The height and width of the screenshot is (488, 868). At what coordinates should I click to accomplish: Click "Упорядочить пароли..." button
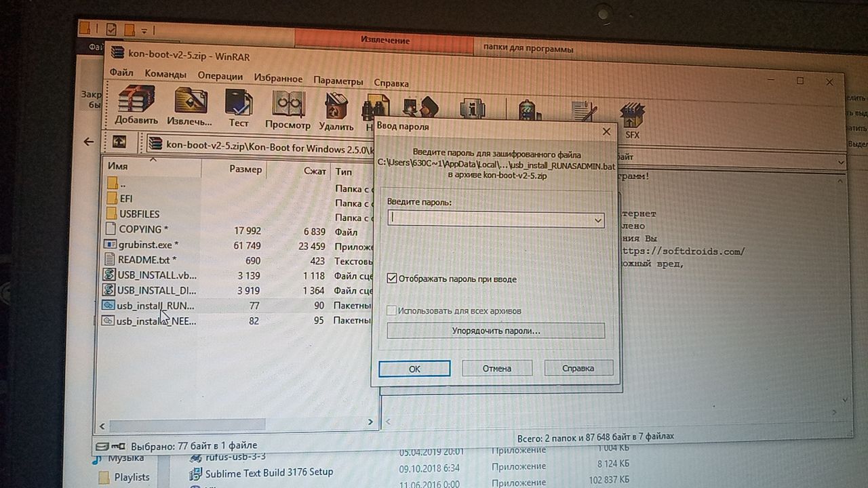[496, 331]
